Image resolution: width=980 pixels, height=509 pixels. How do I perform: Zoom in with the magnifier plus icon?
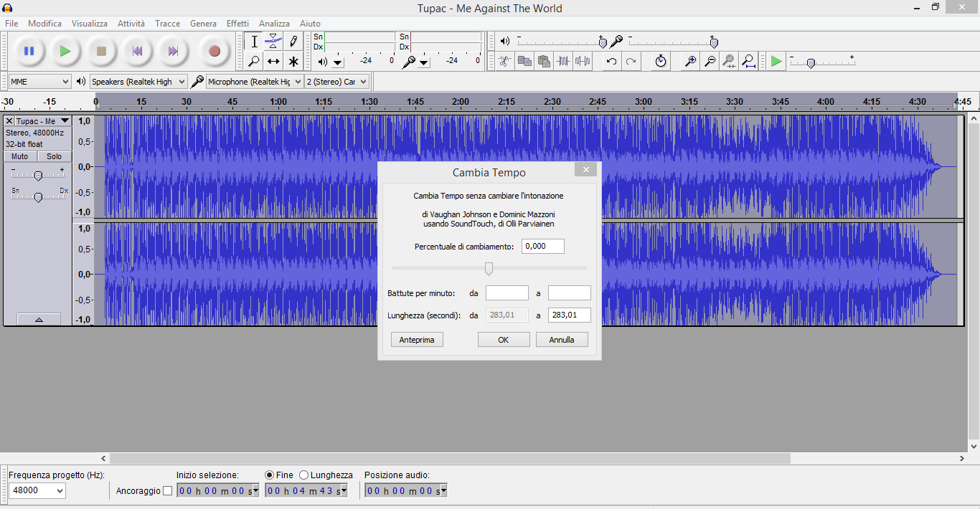(x=690, y=62)
